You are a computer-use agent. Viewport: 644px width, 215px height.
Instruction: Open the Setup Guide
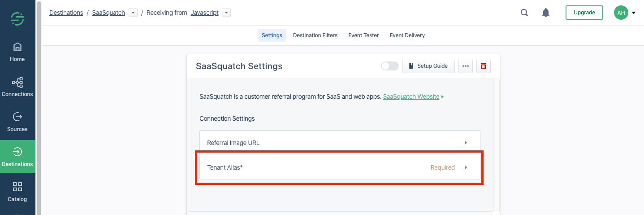(x=428, y=66)
